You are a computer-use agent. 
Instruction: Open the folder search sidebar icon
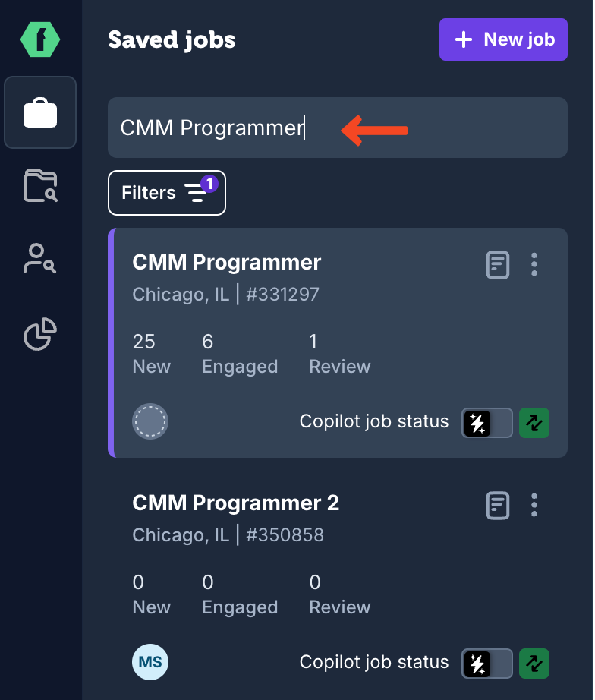coord(40,185)
